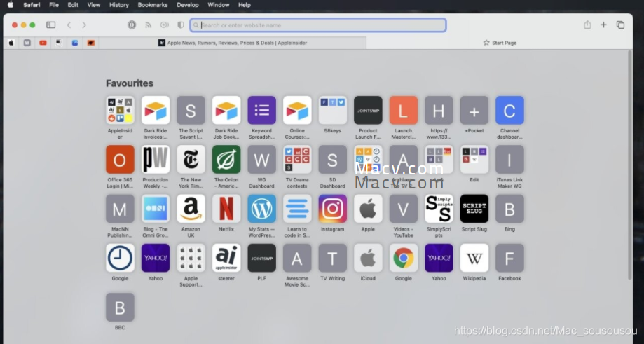This screenshot has width=644, height=344.
Task: Go forward with the forward arrow
Action: point(84,25)
